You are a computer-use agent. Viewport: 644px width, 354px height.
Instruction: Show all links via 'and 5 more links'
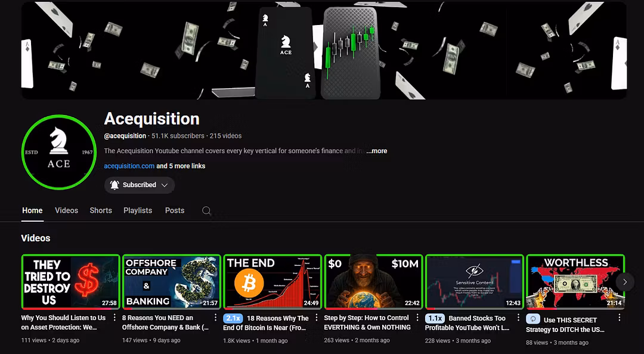click(x=181, y=166)
